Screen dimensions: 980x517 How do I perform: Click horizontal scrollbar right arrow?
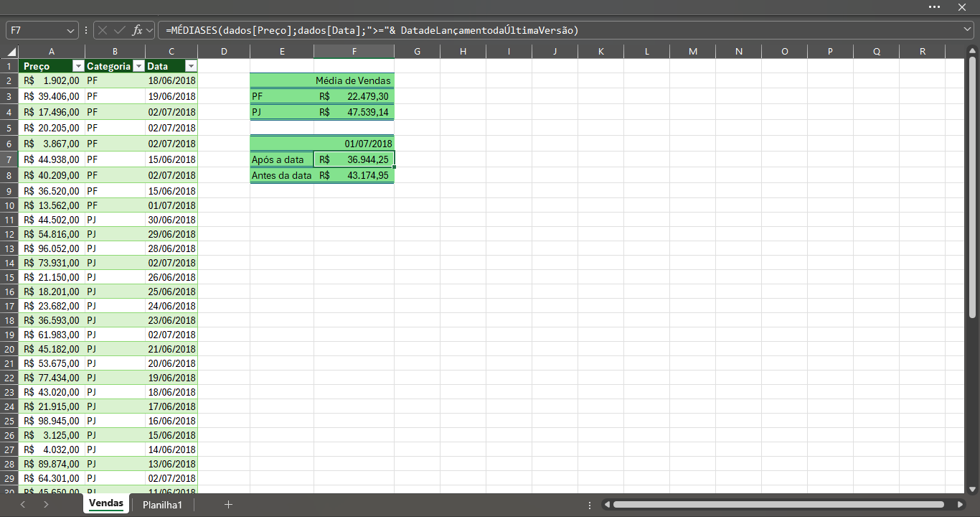[959, 505]
